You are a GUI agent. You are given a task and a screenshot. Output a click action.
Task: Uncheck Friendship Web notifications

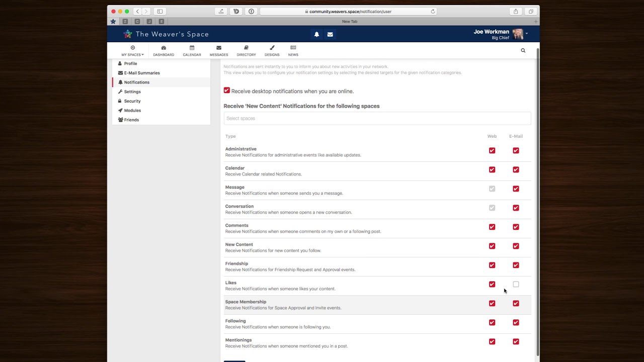(492, 265)
